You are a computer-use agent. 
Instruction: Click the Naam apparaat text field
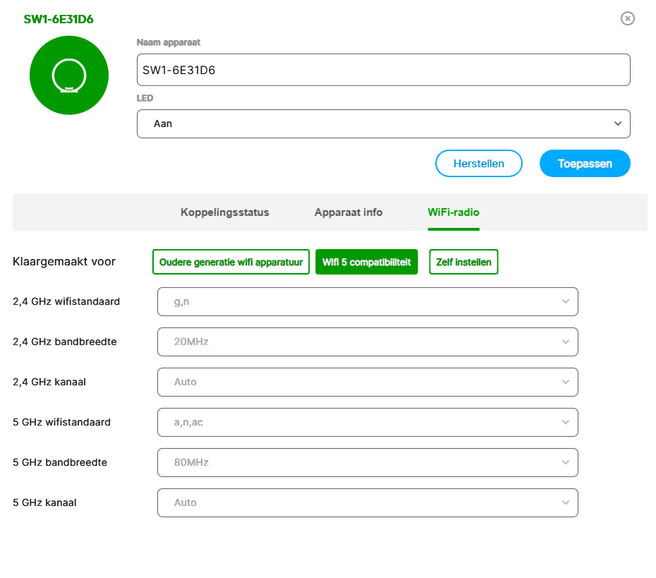tap(383, 70)
